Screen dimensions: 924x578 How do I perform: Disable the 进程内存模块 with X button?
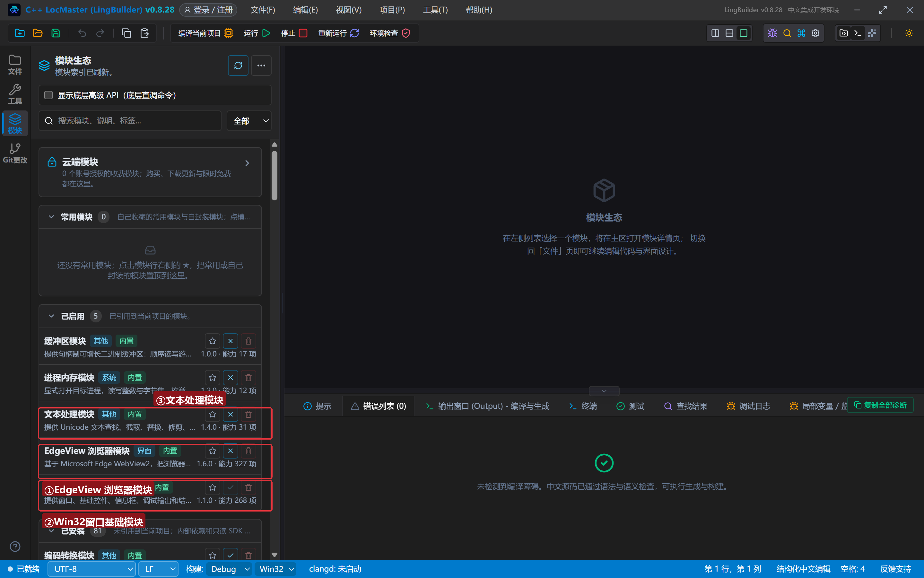[231, 378]
